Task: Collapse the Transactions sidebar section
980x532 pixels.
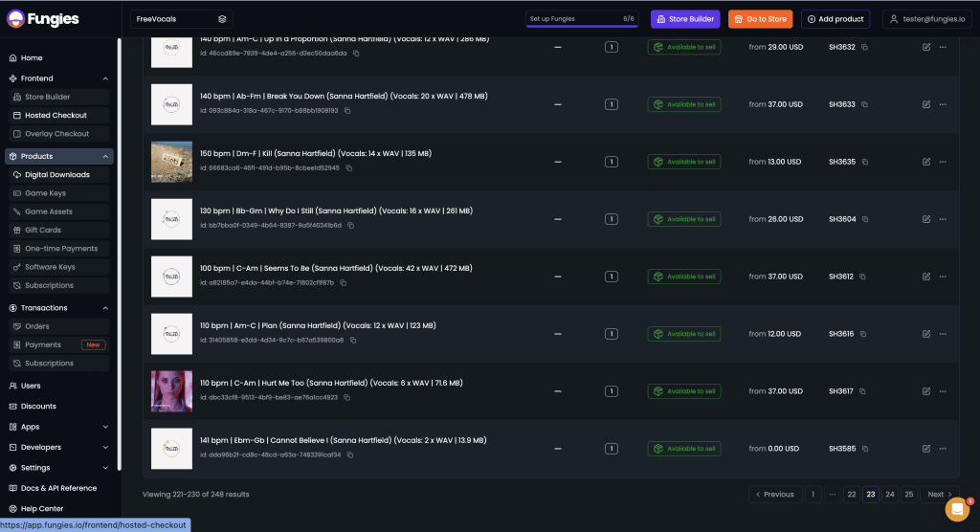Action: (x=105, y=308)
